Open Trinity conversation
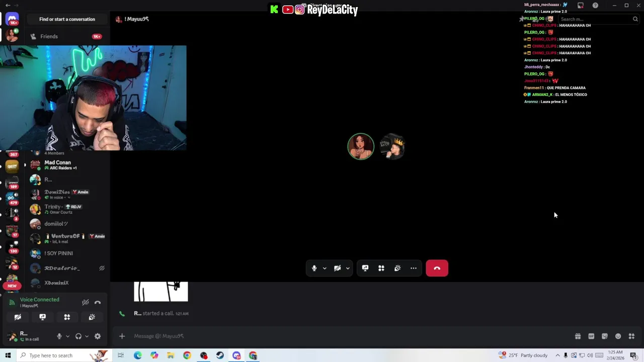Viewport: 644px width, 362px height. 67,209
